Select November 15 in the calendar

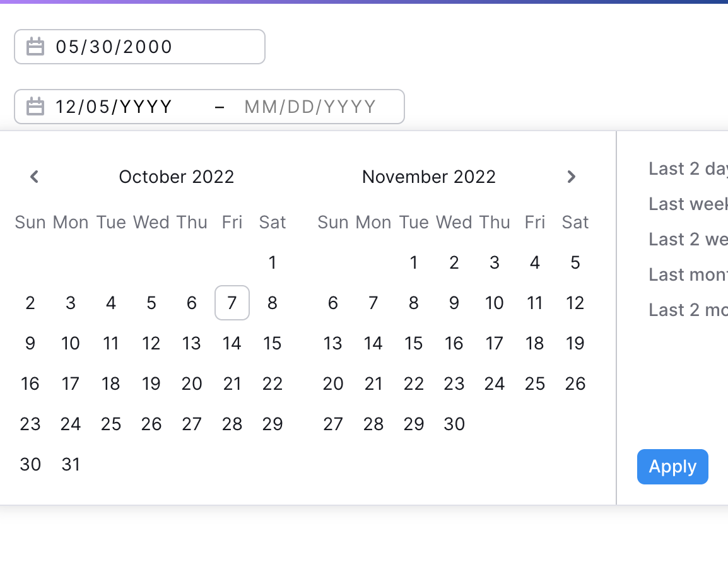tap(413, 343)
